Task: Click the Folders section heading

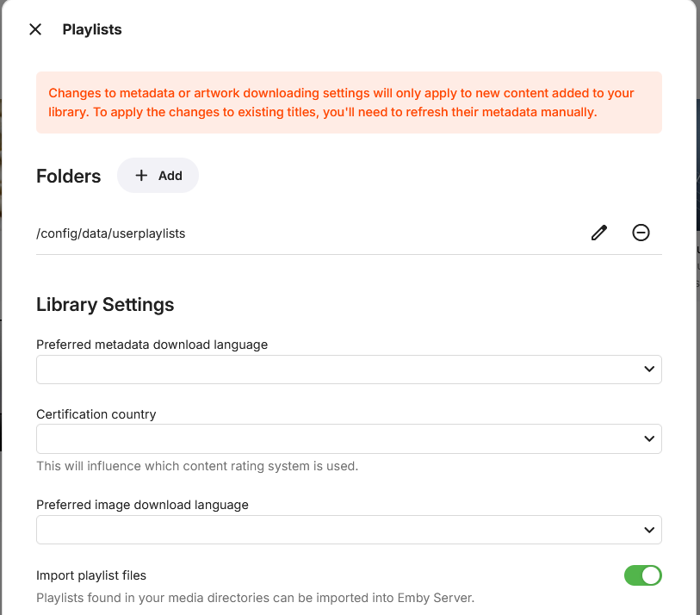Action: (x=69, y=177)
